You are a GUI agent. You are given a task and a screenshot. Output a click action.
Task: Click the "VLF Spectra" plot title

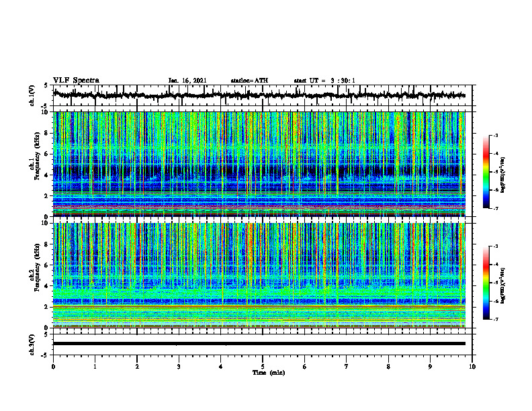coord(77,81)
